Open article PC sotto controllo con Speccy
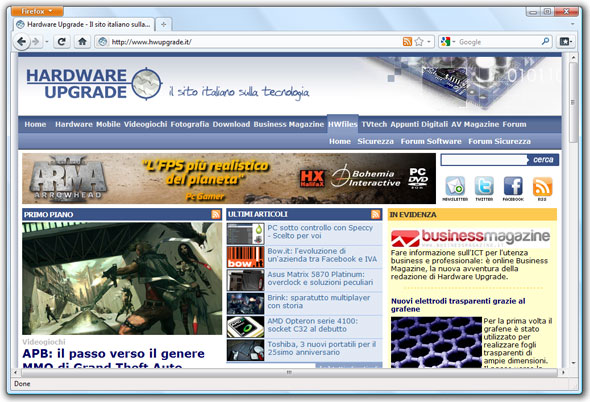The width and height of the screenshot is (590, 402). pyautogui.click(x=320, y=231)
